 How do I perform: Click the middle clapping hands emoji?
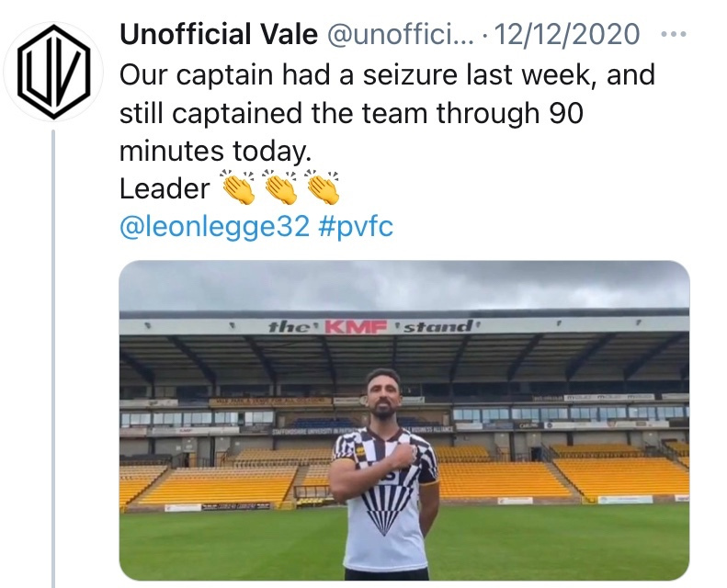click(x=279, y=188)
